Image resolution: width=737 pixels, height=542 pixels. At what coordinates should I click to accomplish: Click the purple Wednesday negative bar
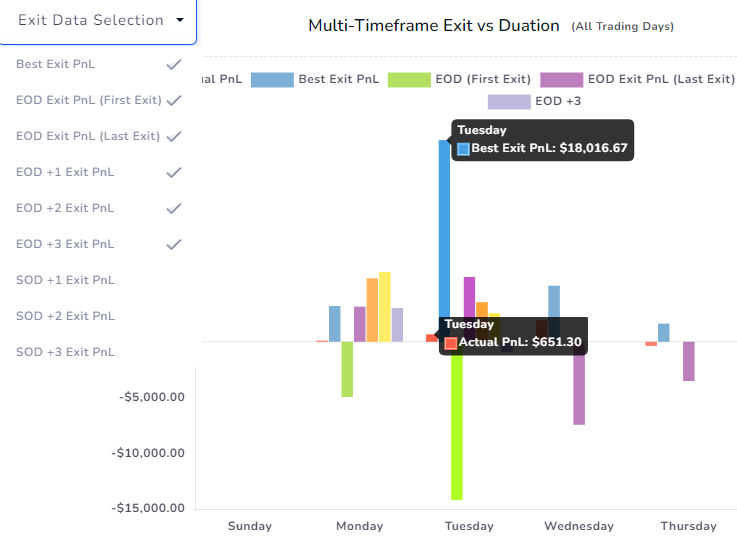coord(579,390)
